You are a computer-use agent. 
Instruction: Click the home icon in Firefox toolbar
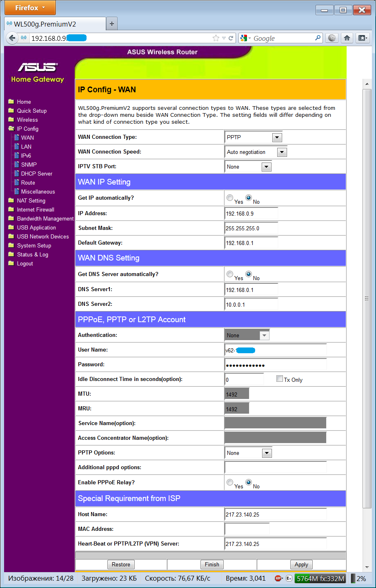pos(347,38)
